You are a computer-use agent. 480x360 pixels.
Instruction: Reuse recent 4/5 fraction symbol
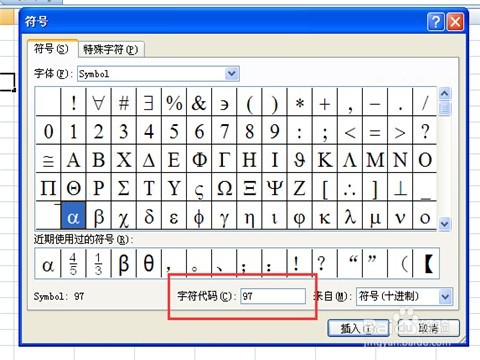coord(73,263)
